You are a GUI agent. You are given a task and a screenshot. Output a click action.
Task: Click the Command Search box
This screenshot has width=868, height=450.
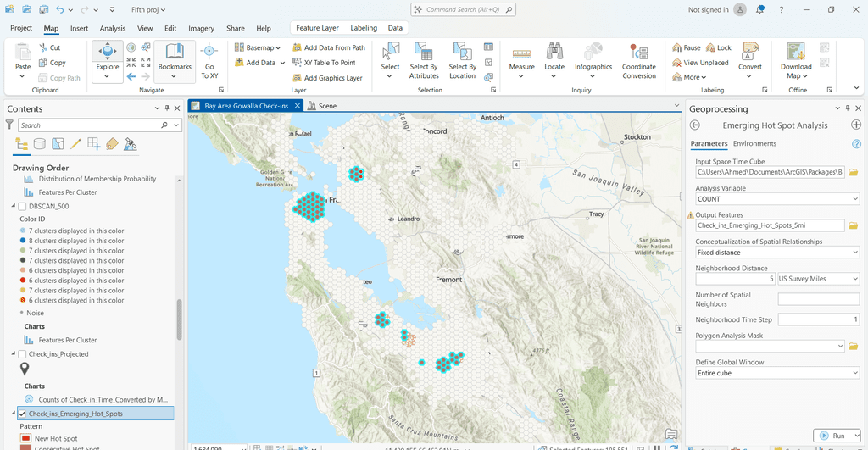464,9
